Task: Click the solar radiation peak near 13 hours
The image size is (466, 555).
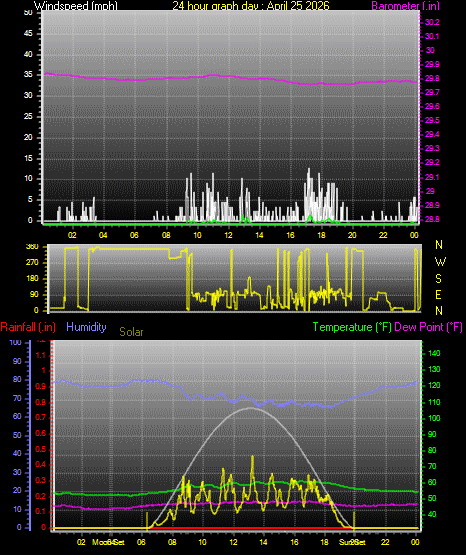Action: (x=253, y=457)
